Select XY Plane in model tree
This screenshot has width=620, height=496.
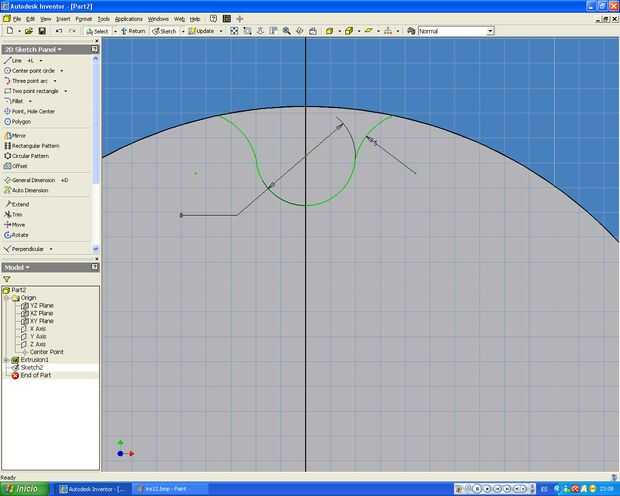[x=37, y=321]
